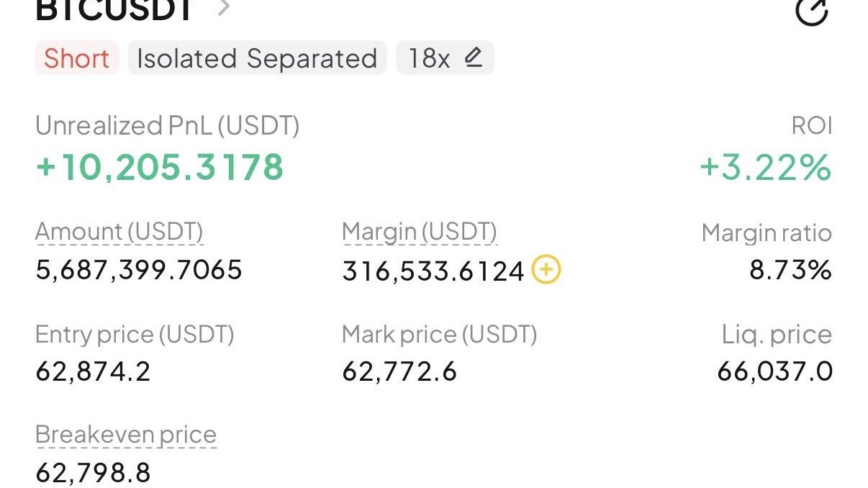
Task: Tap the Breakeven price underlined label
Action: pos(126,435)
